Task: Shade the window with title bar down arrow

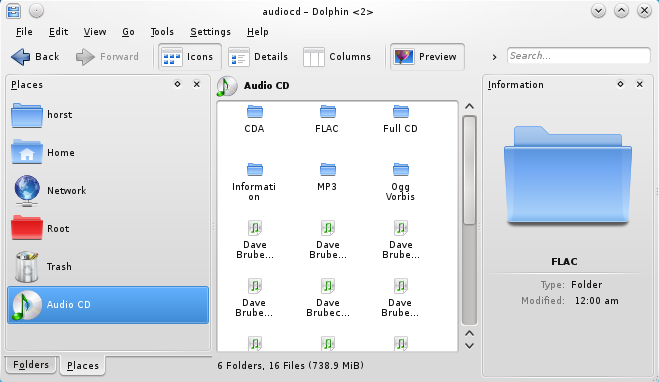Action: coord(598,11)
